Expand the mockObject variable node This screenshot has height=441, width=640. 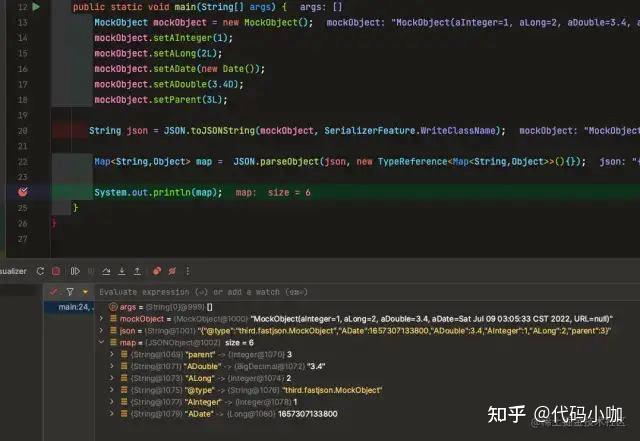coord(102,318)
